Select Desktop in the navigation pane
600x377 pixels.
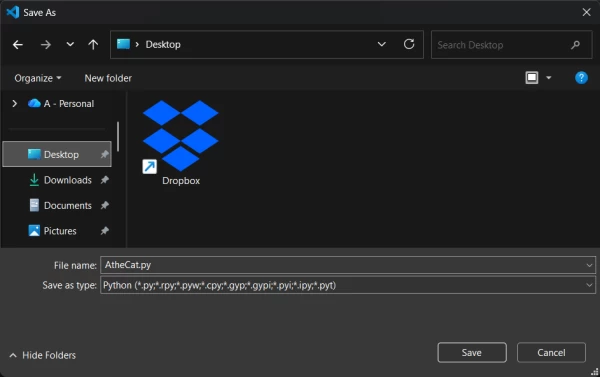[57, 154]
